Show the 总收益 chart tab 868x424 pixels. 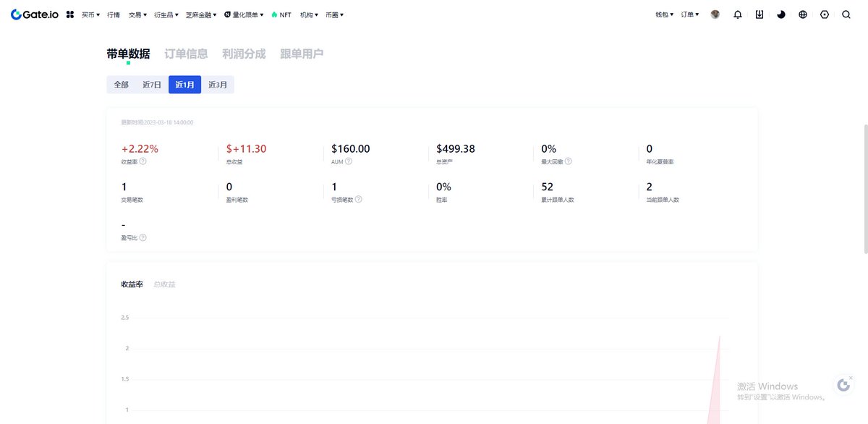[x=164, y=284]
